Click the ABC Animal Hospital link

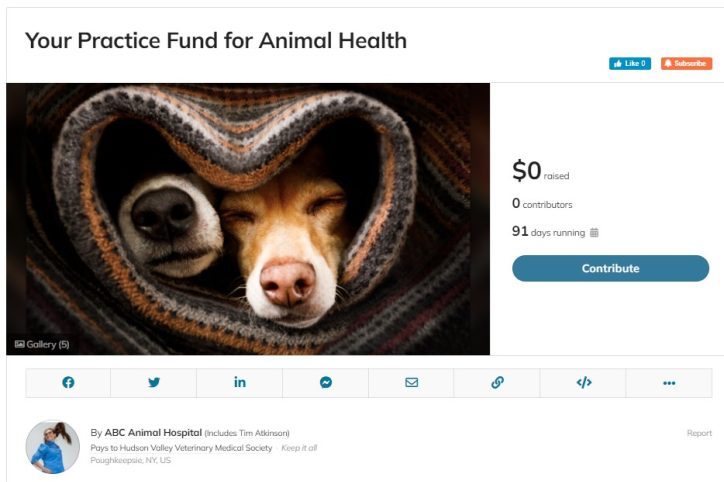[x=153, y=433]
